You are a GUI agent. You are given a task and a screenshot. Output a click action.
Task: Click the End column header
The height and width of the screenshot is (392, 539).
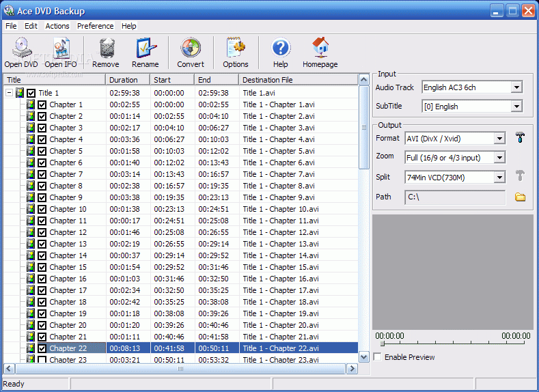coord(217,80)
